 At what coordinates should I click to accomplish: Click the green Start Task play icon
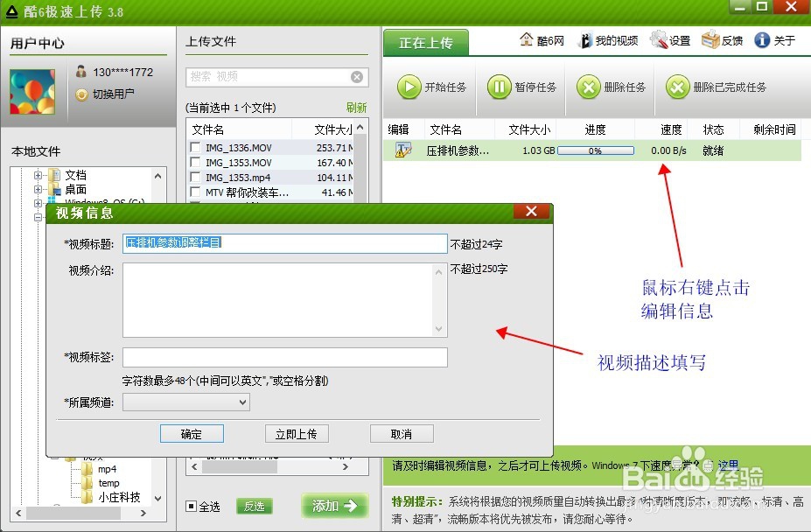(409, 87)
